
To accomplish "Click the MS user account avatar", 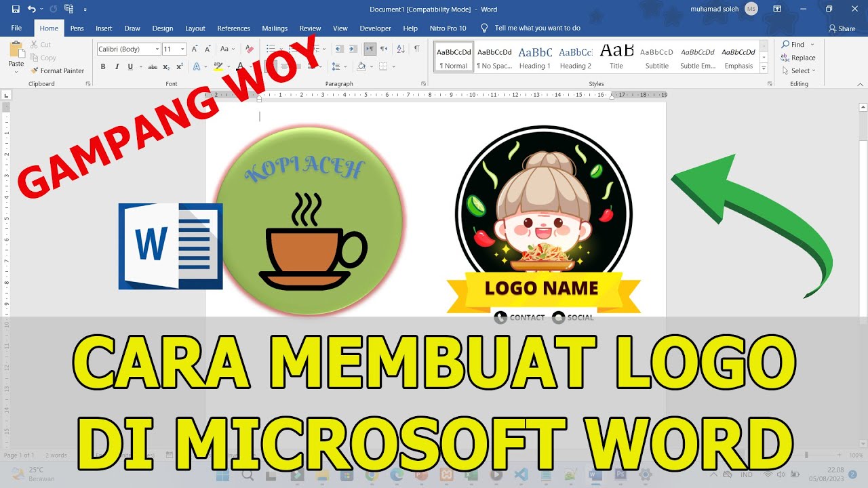I will pyautogui.click(x=751, y=9).
